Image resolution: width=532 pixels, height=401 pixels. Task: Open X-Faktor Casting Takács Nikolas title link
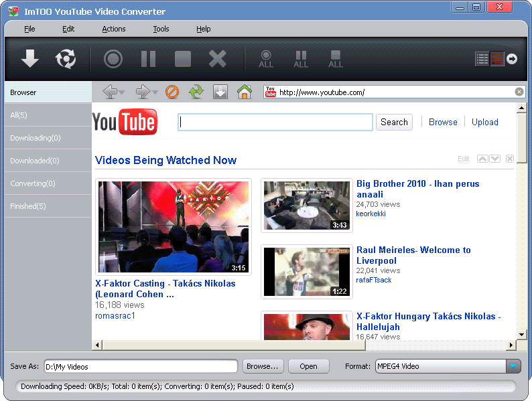(x=165, y=289)
